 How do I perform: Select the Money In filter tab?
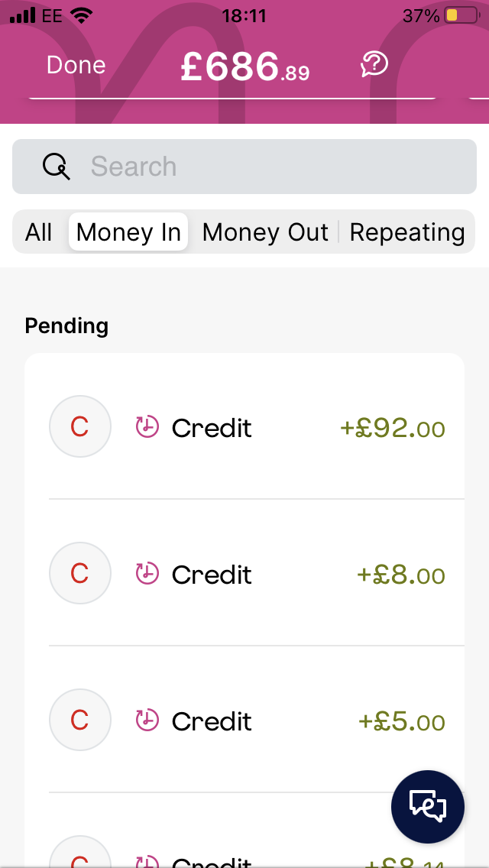point(128,232)
